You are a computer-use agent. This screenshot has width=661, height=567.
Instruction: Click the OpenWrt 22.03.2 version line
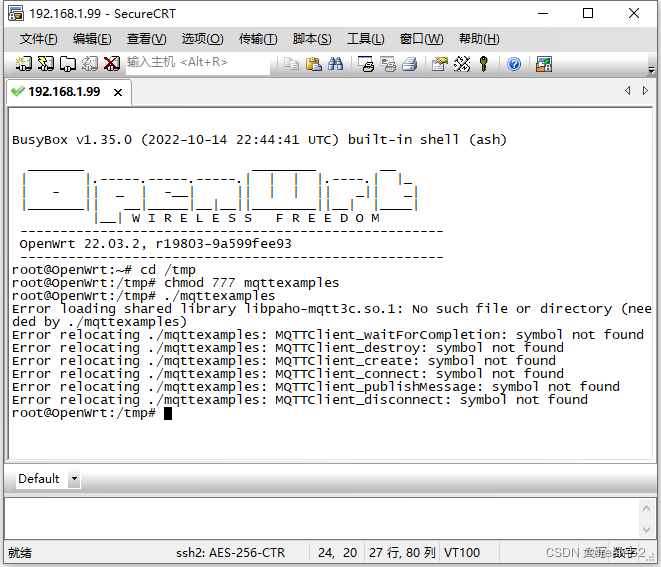[156, 244]
